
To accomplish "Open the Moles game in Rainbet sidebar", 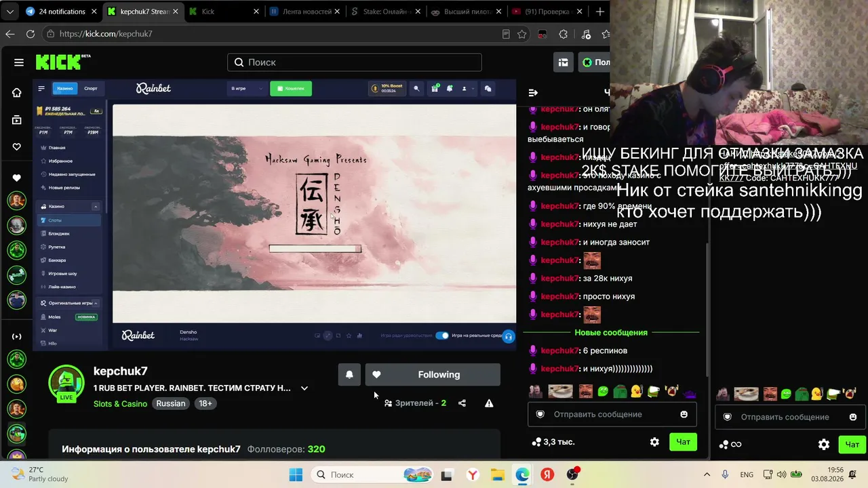I will tap(68, 317).
